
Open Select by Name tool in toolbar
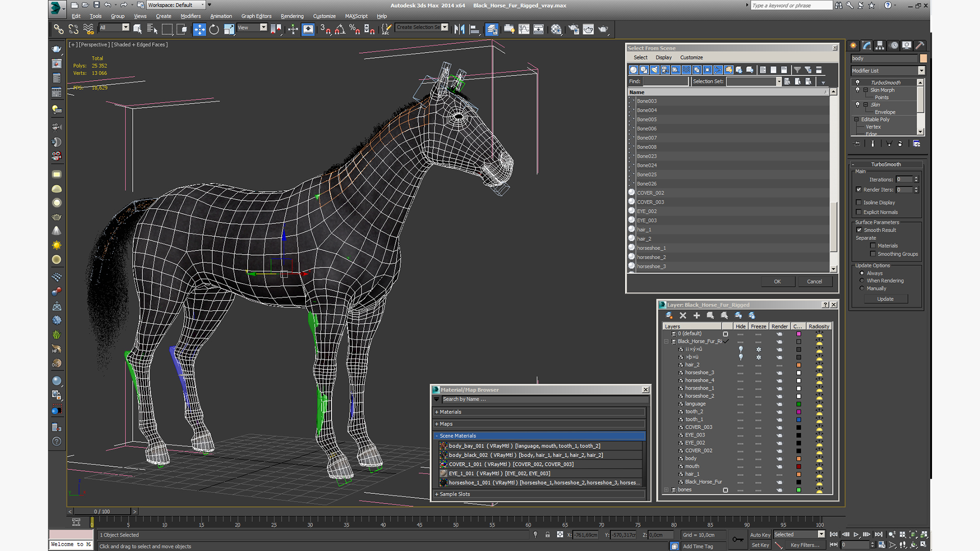pyautogui.click(x=152, y=29)
